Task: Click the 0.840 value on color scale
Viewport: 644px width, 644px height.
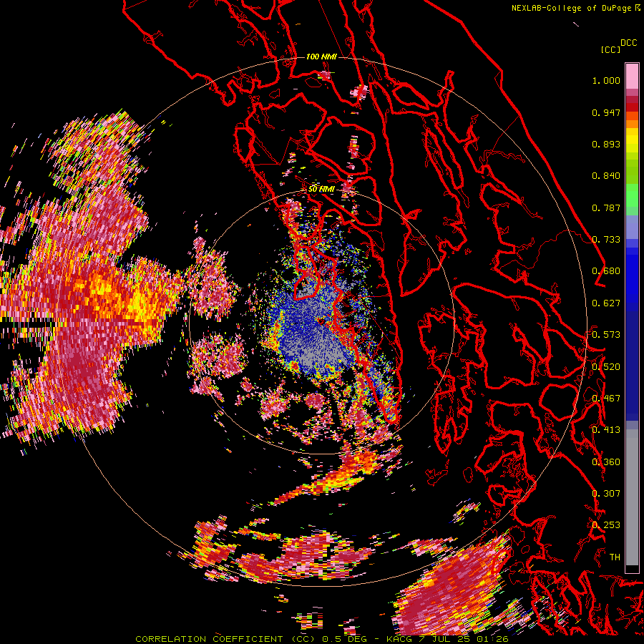Action: (x=606, y=176)
